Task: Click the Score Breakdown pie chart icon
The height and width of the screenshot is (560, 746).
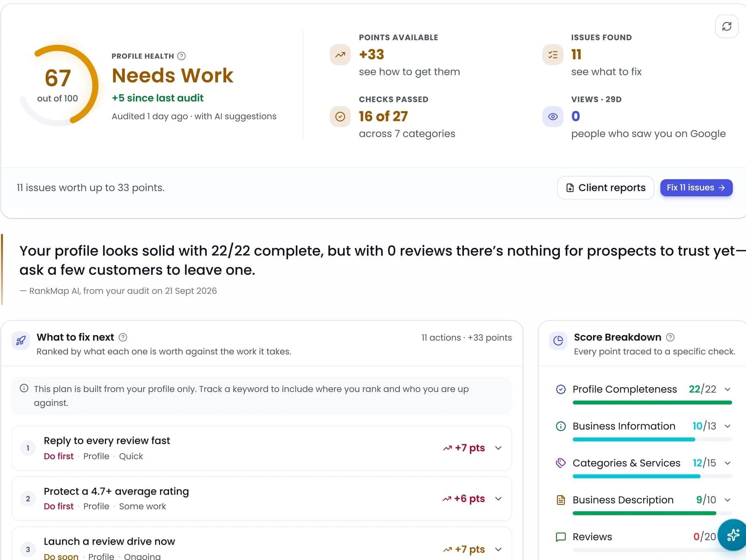Action: 558,341
